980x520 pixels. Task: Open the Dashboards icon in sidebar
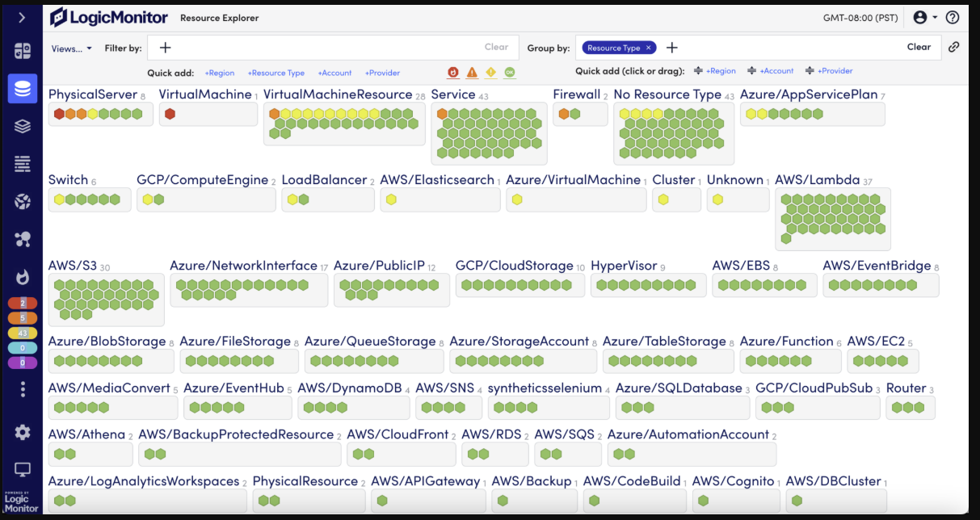pos(23,52)
